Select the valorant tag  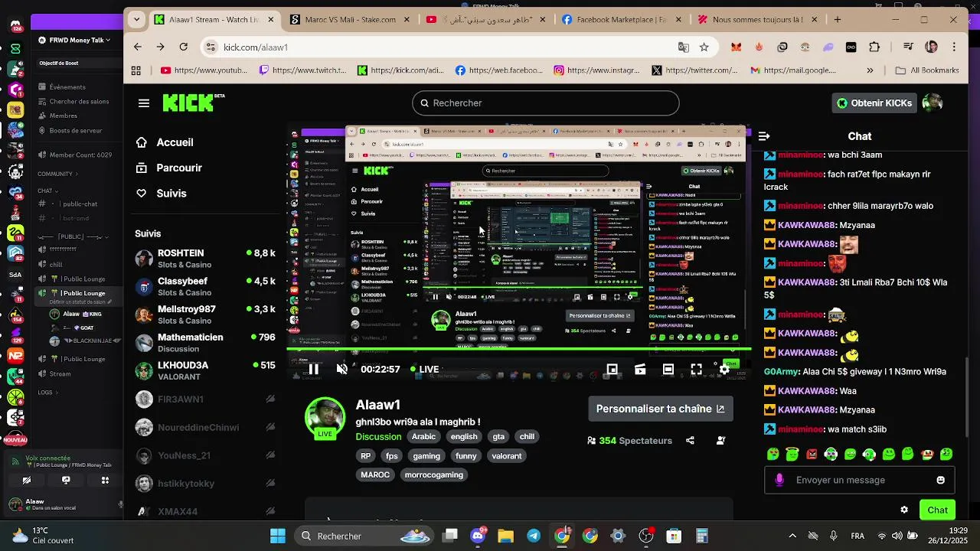tap(507, 456)
